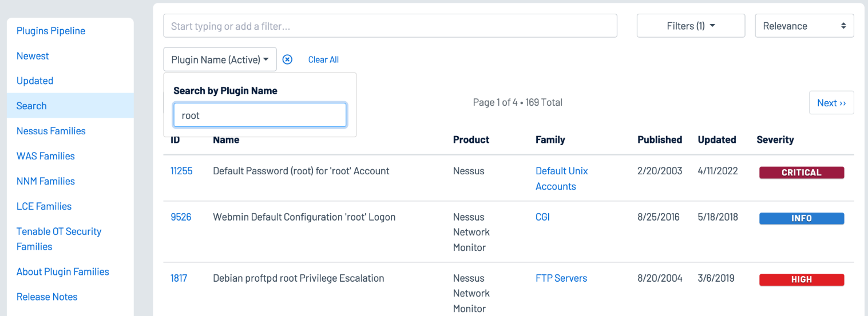Click the CRITICAL severity badge

point(801,173)
